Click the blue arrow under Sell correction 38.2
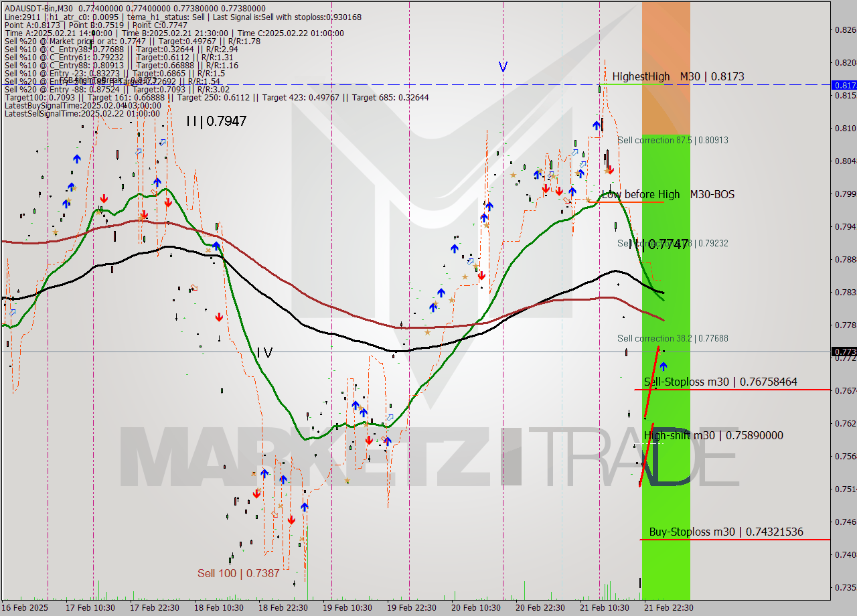Screen dimensions: 857x616 point(664,366)
